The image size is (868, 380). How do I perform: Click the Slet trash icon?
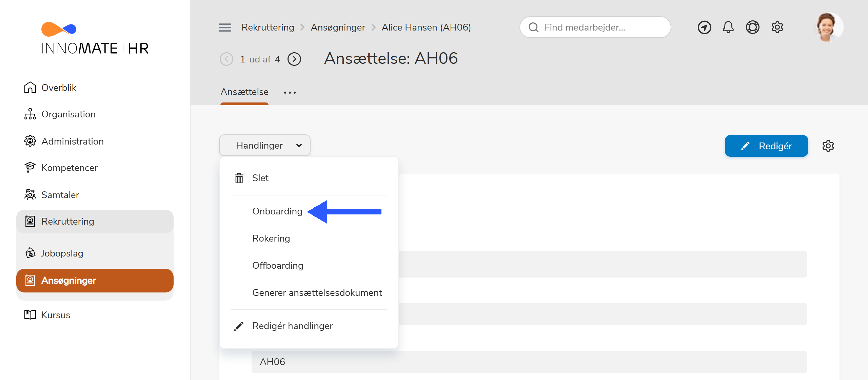coord(239,178)
